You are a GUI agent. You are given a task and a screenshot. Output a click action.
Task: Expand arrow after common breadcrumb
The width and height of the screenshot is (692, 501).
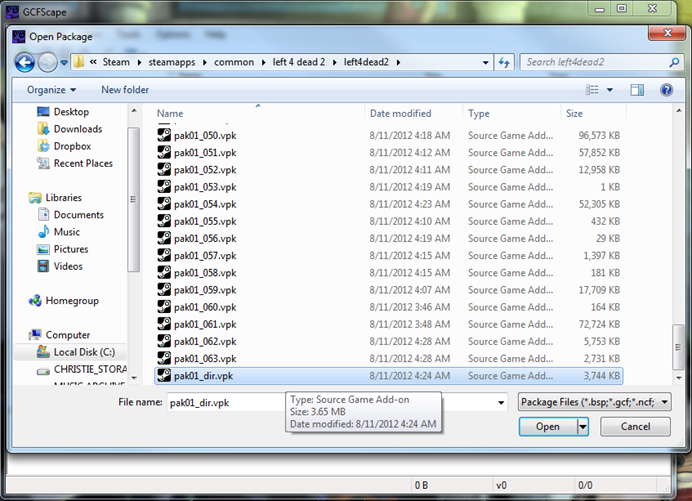coord(263,62)
